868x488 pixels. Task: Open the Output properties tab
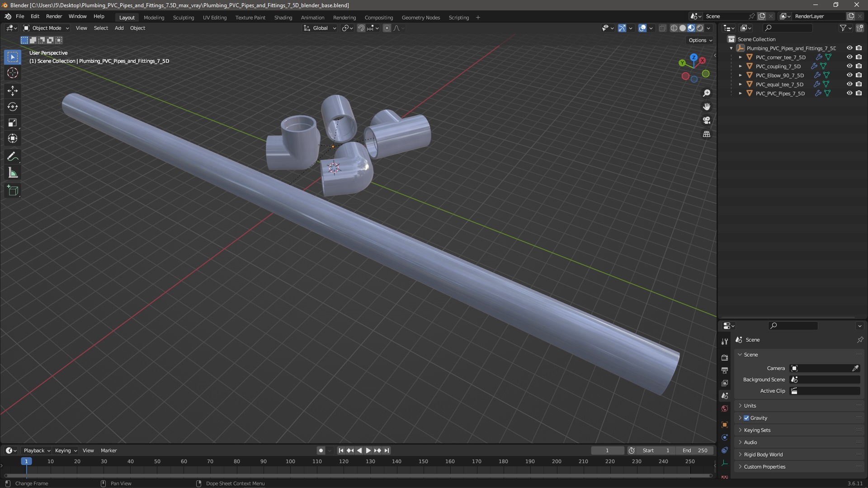tap(725, 370)
